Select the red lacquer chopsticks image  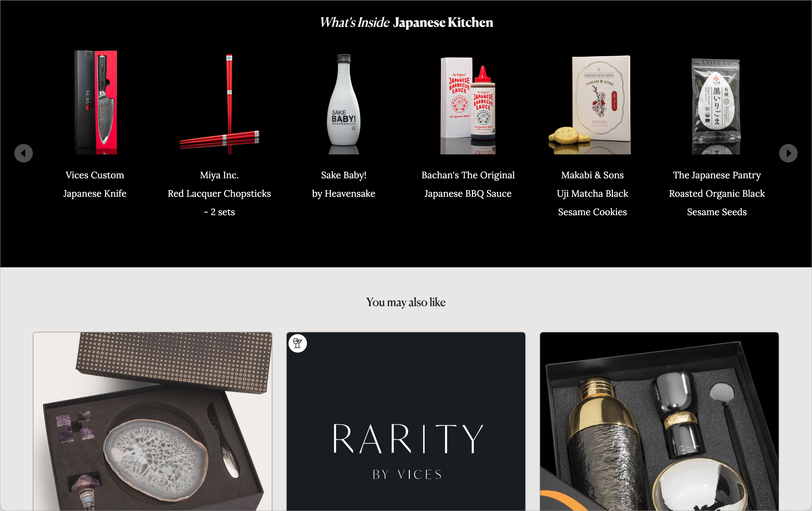[219, 104]
